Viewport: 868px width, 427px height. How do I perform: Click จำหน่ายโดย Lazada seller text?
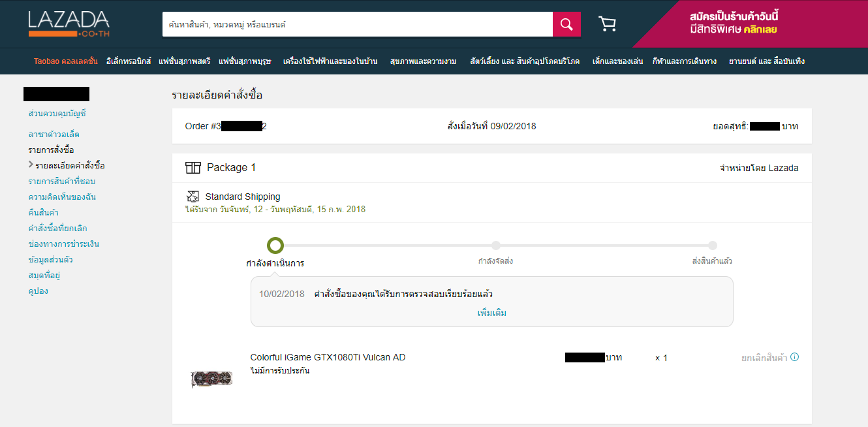pyautogui.click(x=759, y=168)
